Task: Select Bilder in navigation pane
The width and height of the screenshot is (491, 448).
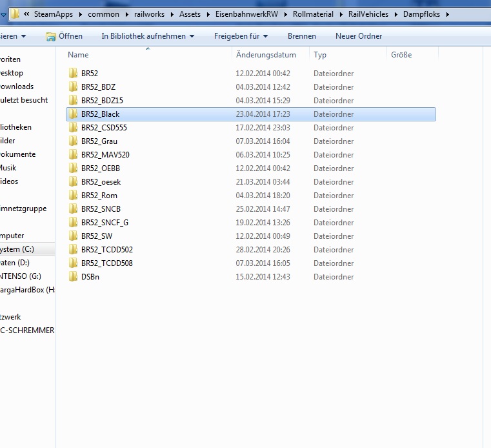Action: 8,141
